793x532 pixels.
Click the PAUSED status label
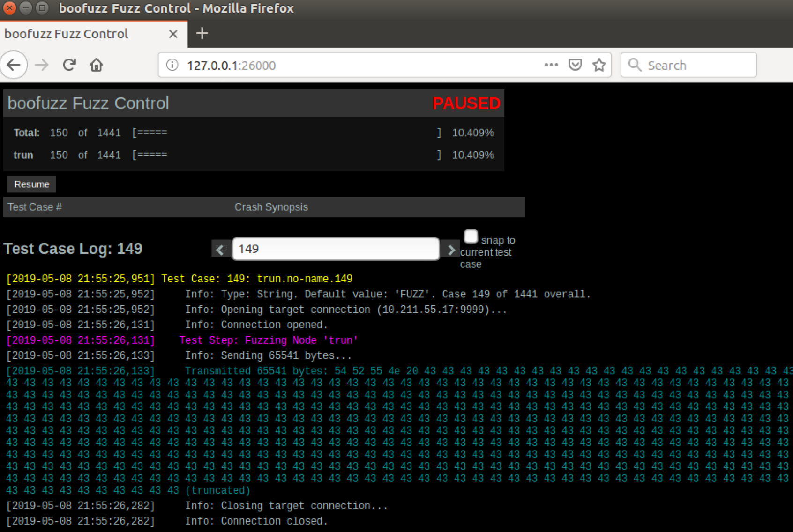466,103
